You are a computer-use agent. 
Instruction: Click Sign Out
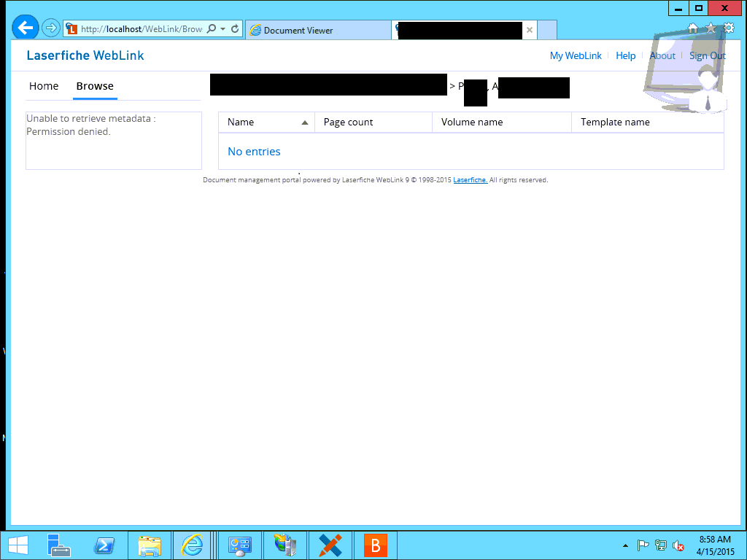click(x=708, y=55)
